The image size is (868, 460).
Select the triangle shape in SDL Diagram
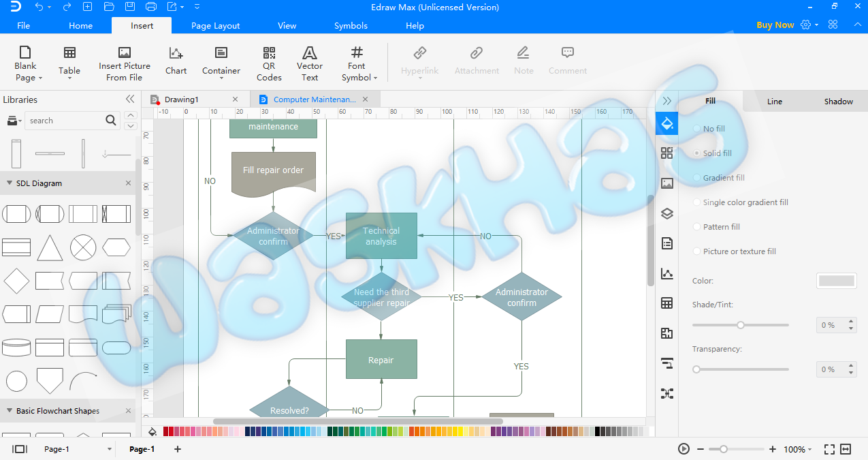pos(50,247)
